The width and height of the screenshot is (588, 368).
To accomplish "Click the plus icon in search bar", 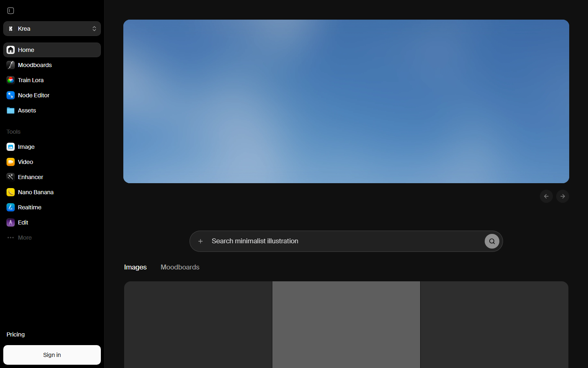I will coord(200,241).
